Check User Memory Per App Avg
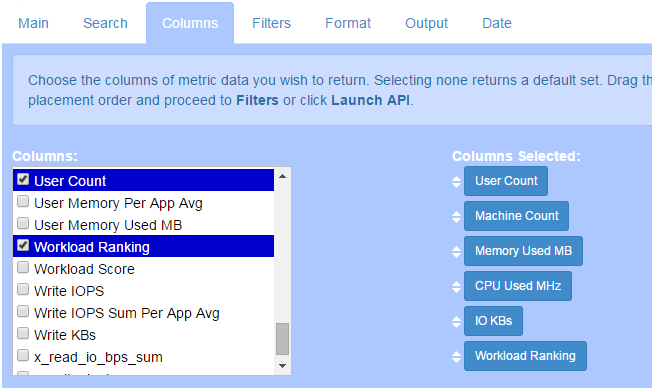 [x=23, y=201]
